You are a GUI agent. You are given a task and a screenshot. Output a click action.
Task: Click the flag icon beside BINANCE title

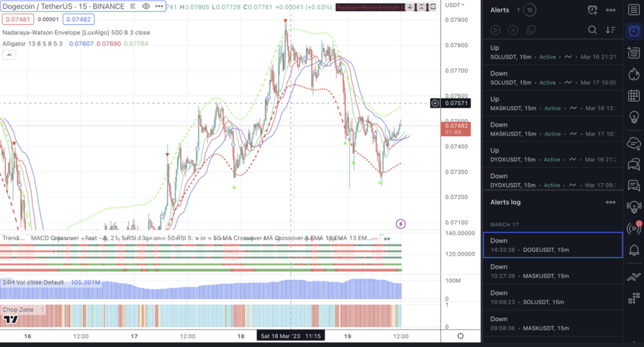pyautogui.click(x=133, y=6)
